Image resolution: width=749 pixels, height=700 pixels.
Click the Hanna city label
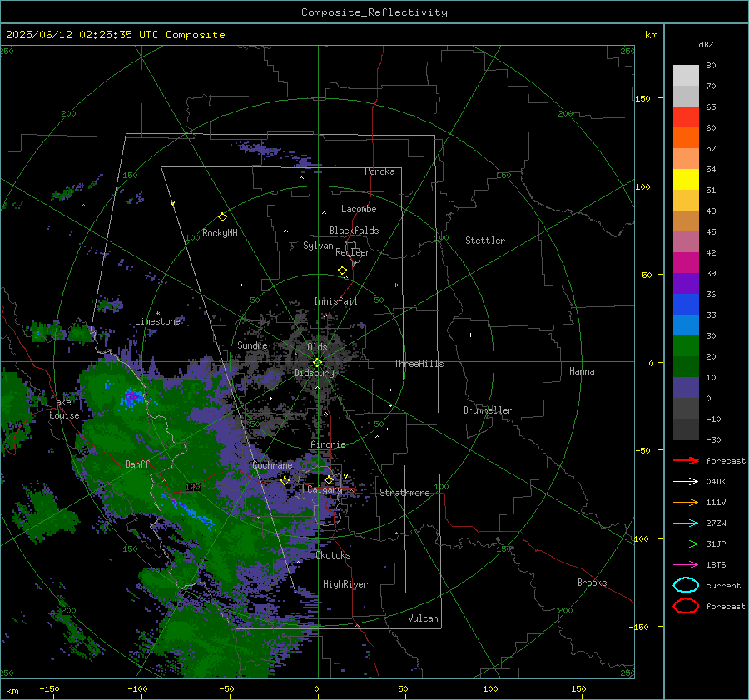[x=582, y=371]
